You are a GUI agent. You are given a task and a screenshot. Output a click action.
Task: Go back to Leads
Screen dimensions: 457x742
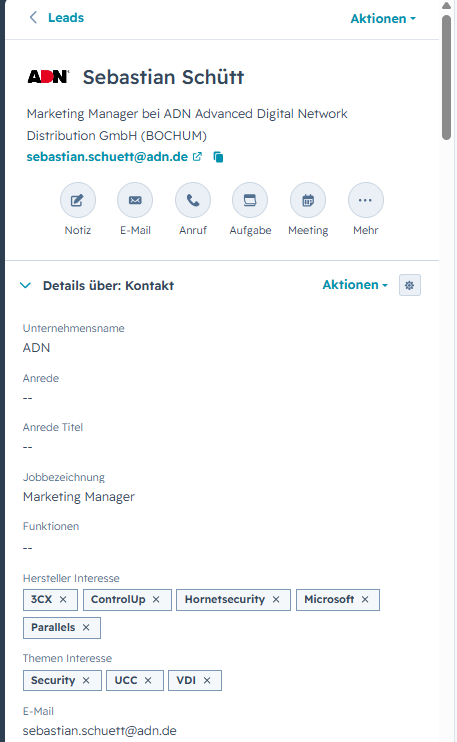tap(56, 18)
